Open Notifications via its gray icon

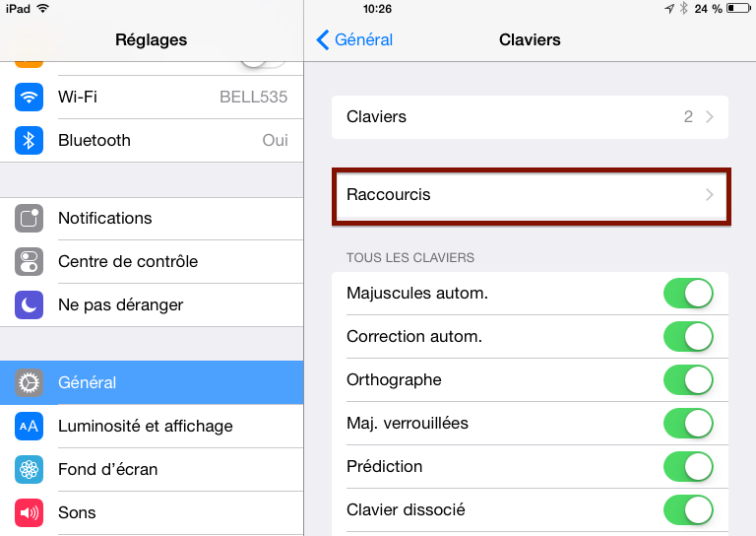click(x=30, y=218)
